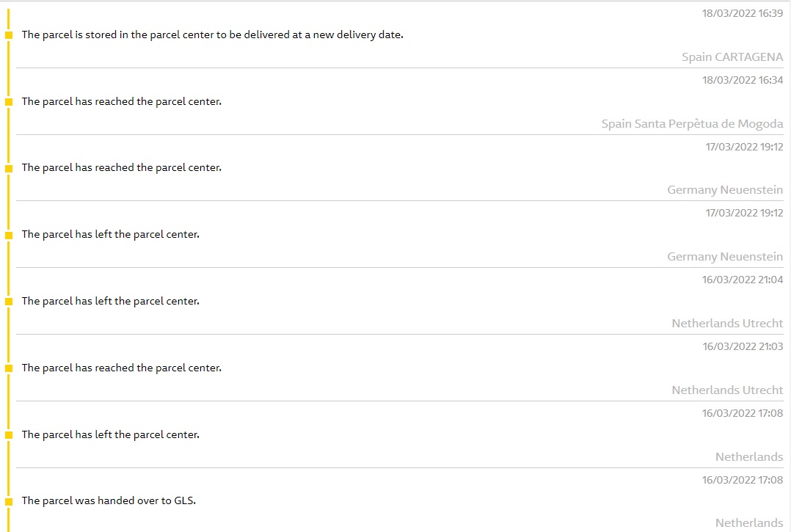Click the "has left" status for Netherlands Utrecht
This screenshot has height=532, width=791.
point(110,301)
